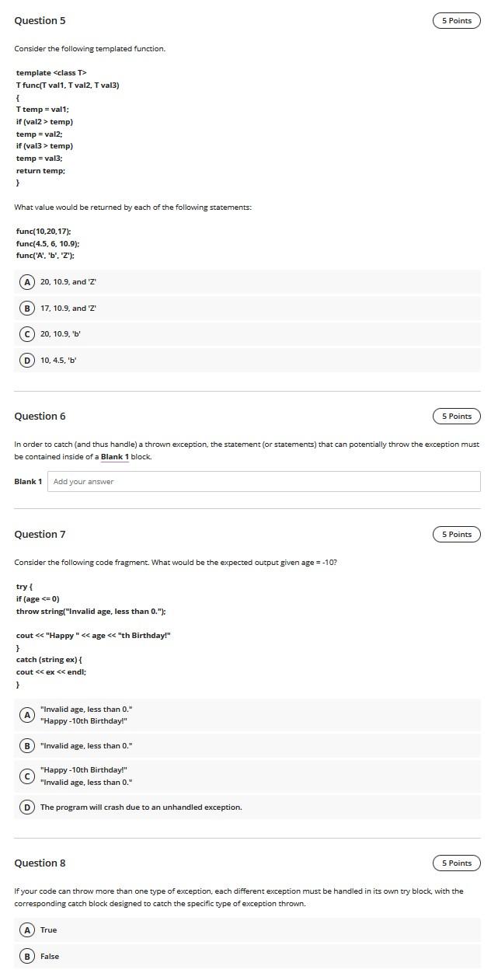
Task: Click the Question 6 heading
Action: [39, 416]
